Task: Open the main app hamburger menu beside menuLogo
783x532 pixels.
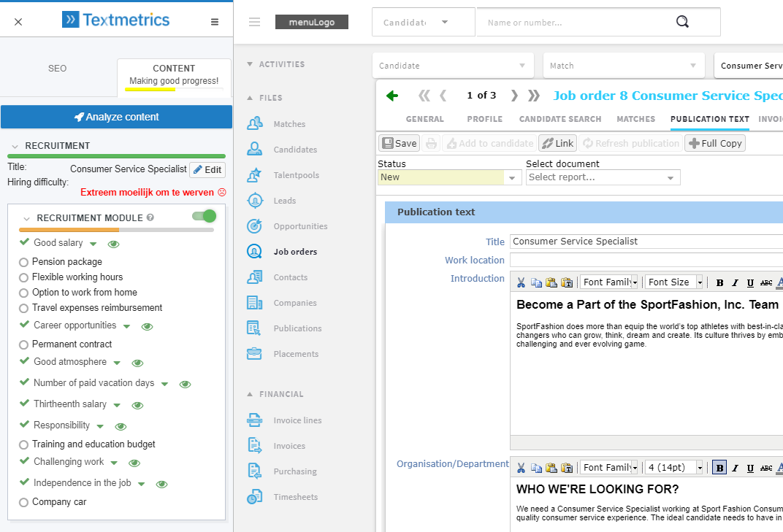Action: [x=255, y=22]
